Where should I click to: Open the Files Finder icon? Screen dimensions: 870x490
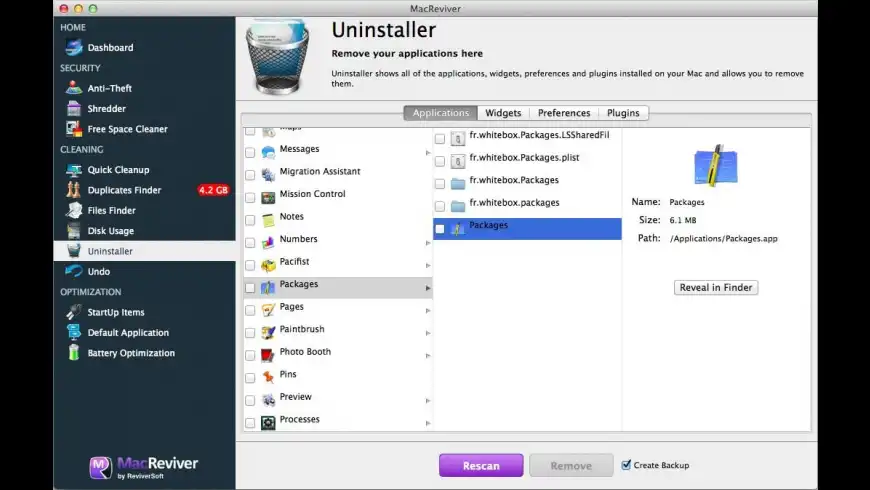tap(73, 210)
